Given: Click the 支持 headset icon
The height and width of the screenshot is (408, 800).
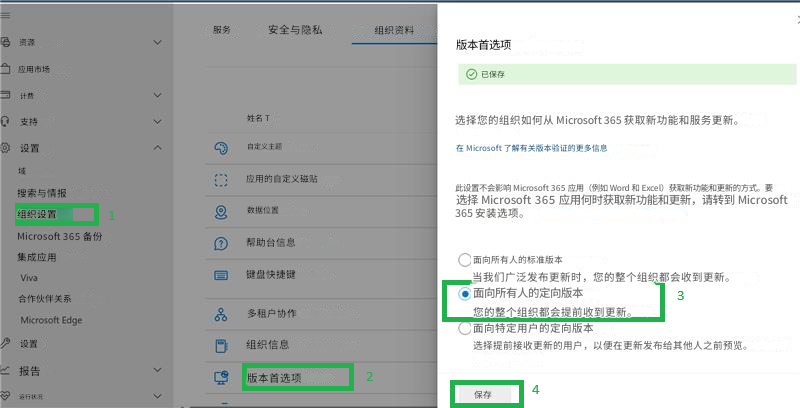Looking at the screenshot, I should pyautogui.click(x=5, y=121).
